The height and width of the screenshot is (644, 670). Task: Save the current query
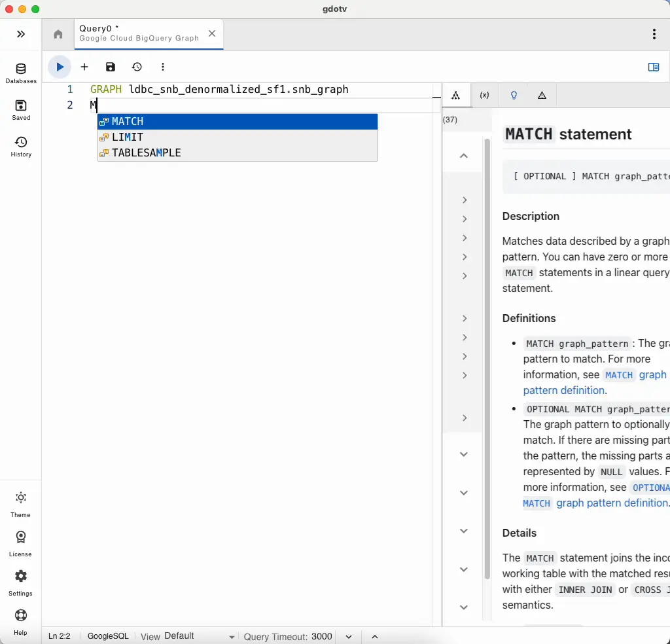[110, 67]
